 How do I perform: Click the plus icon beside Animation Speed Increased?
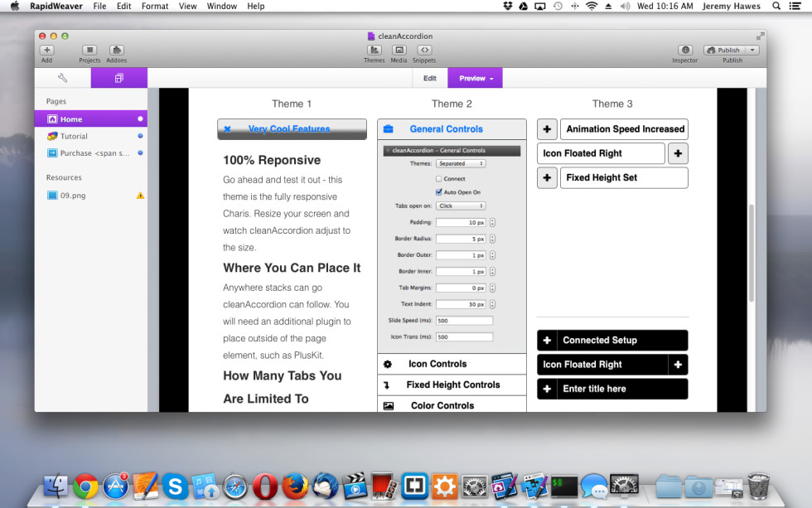(x=547, y=129)
